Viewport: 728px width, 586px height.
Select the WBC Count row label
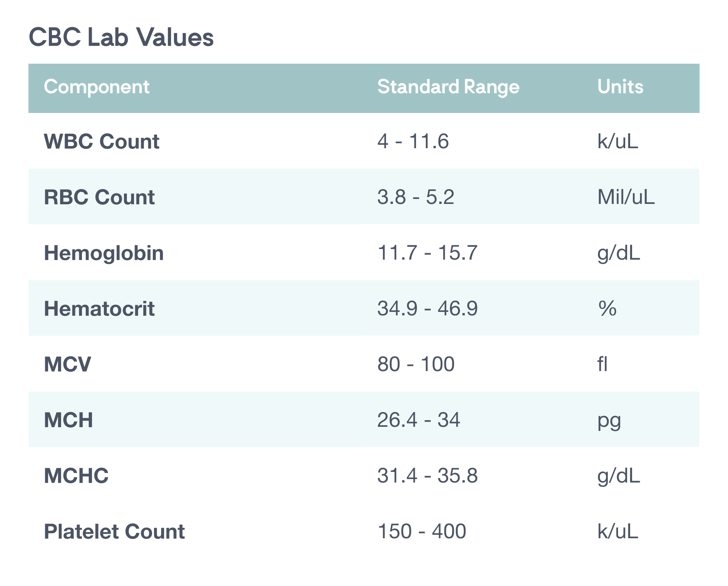pyautogui.click(x=101, y=141)
